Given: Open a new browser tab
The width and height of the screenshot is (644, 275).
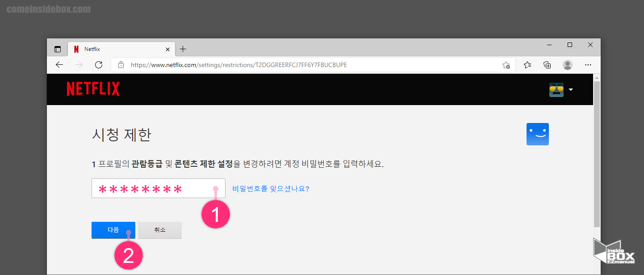Looking at the screenshot, I should [183, 49].
